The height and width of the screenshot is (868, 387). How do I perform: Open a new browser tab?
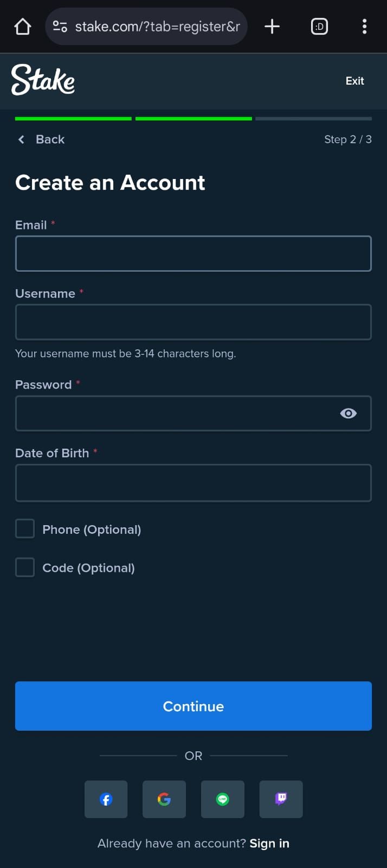point(272,26)
